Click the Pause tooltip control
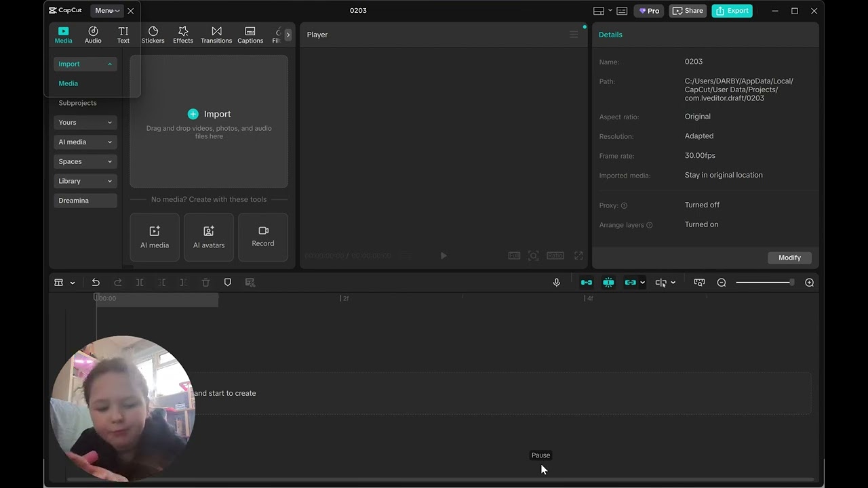 point(540,455)
